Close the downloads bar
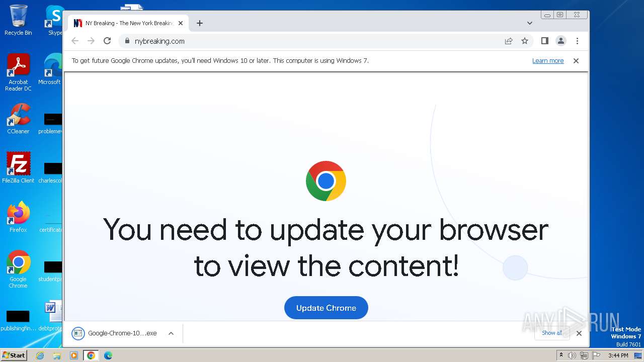The width and height of the screenshot is (644, 362). (579, 333)
